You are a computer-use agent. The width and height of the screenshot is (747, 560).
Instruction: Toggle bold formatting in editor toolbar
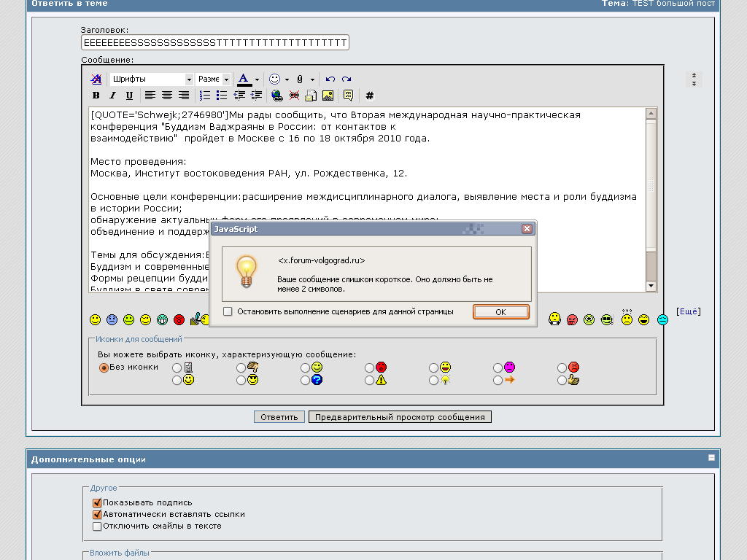click(x=96, y=96)
